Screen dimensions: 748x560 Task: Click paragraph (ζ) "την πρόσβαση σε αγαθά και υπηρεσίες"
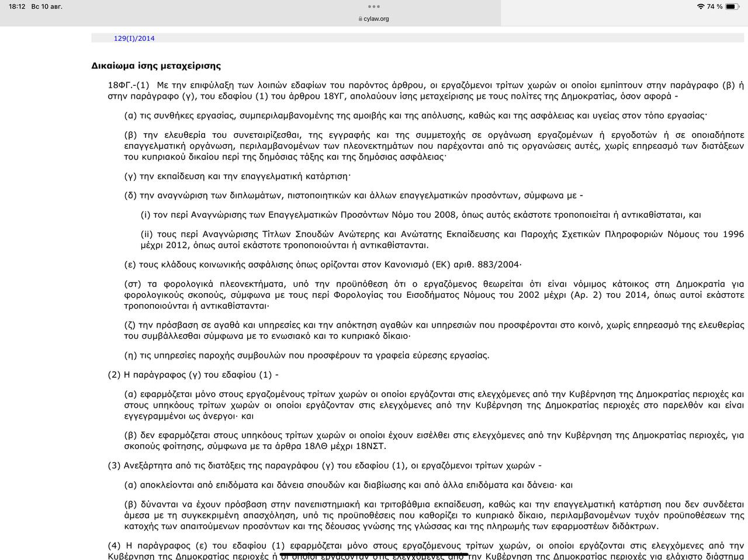[x=434, y=331]
